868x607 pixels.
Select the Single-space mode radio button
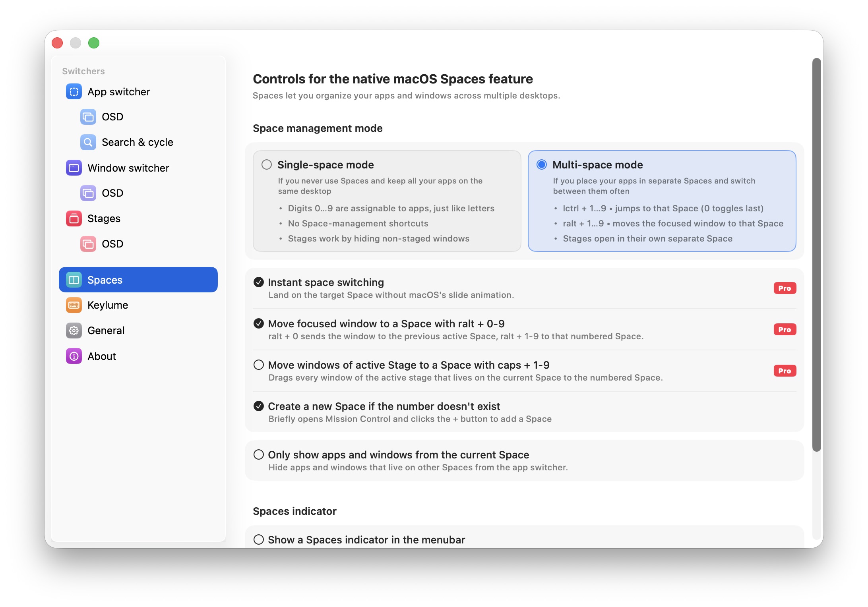(267, 164)
